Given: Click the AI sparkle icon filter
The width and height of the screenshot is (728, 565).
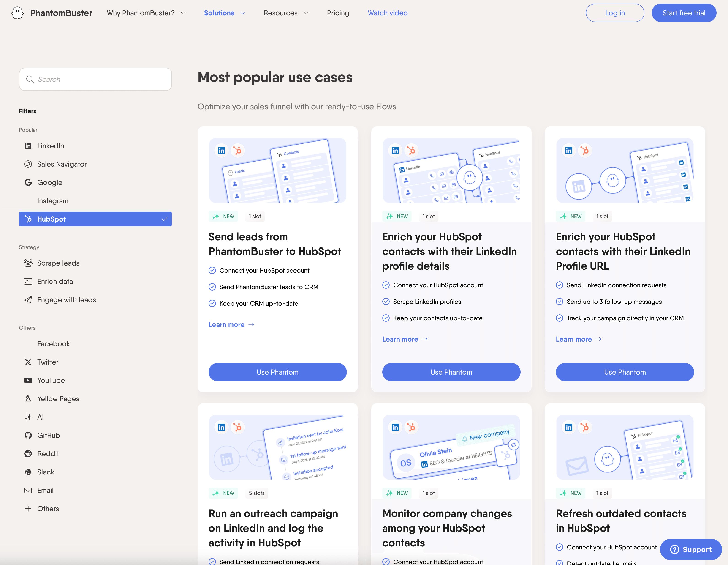Looking at the screenshot, I should coord(28,417).
